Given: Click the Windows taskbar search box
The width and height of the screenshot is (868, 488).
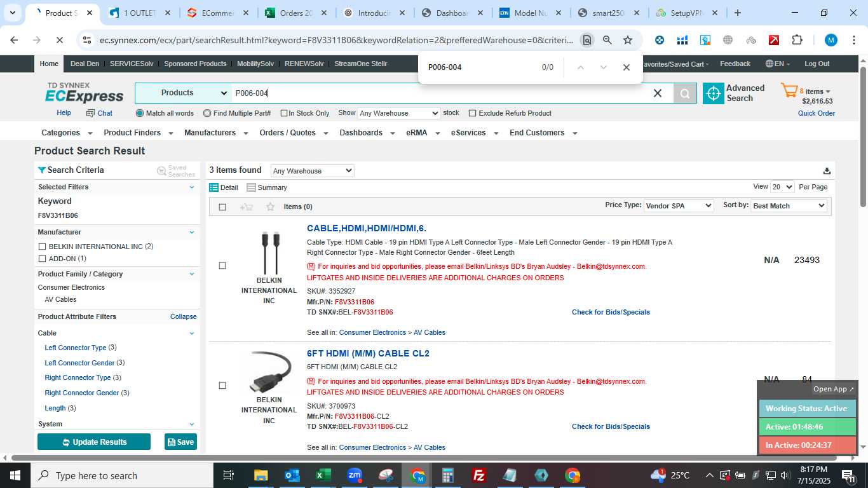Looking at the screenshot, I should click(x=122, y=475).
